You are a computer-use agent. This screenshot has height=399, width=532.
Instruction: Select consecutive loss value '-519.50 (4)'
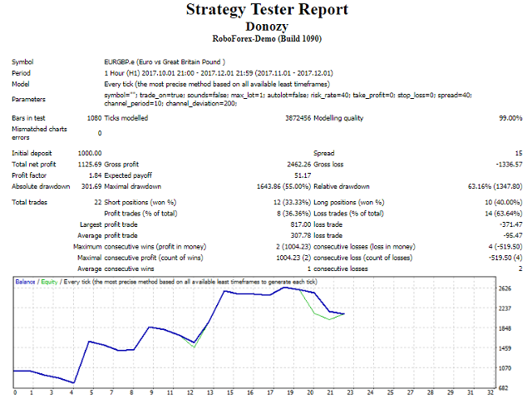coord(505,258)
